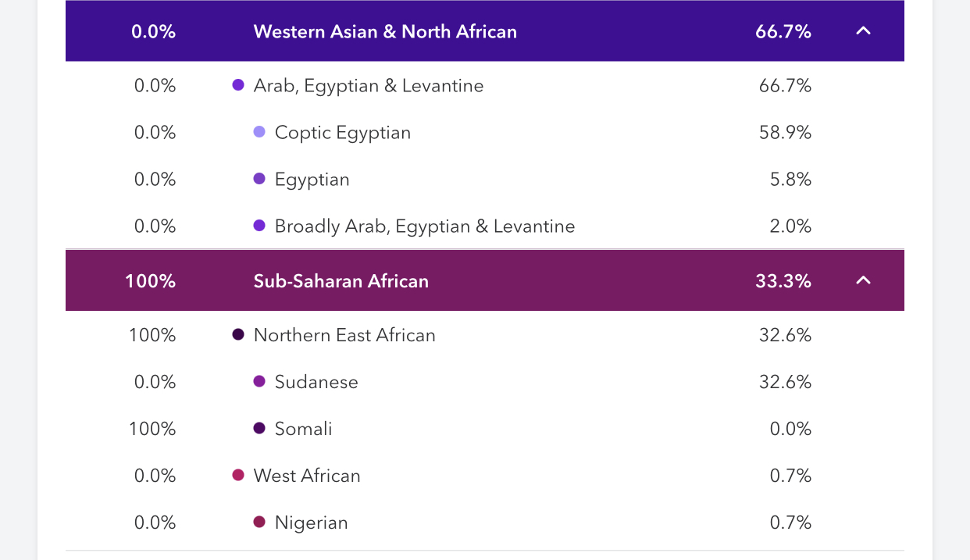
Task: Click the Sudanese color dot
Action: point(259,382)
